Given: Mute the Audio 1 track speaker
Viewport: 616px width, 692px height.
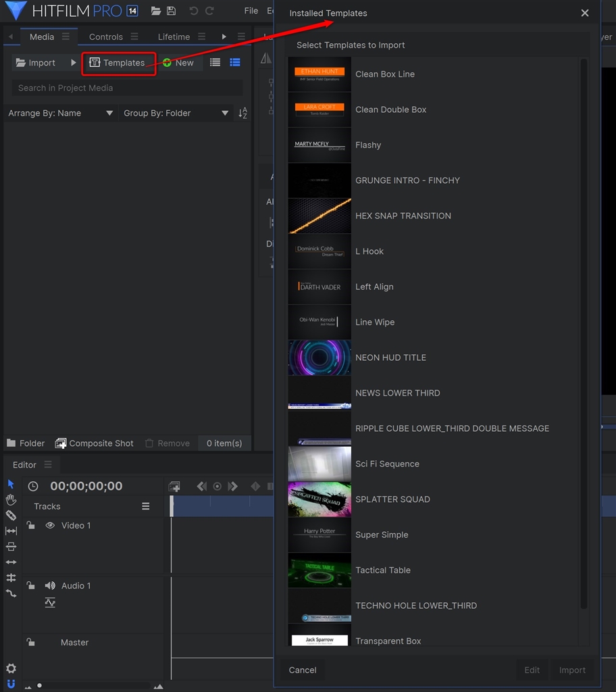Looking at the screenshot, I should (x=50, y=586).
